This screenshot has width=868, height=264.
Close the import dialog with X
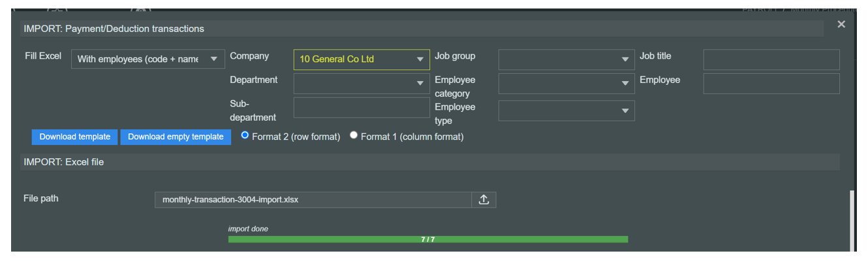pyautogui.click(x=841, y=24)
